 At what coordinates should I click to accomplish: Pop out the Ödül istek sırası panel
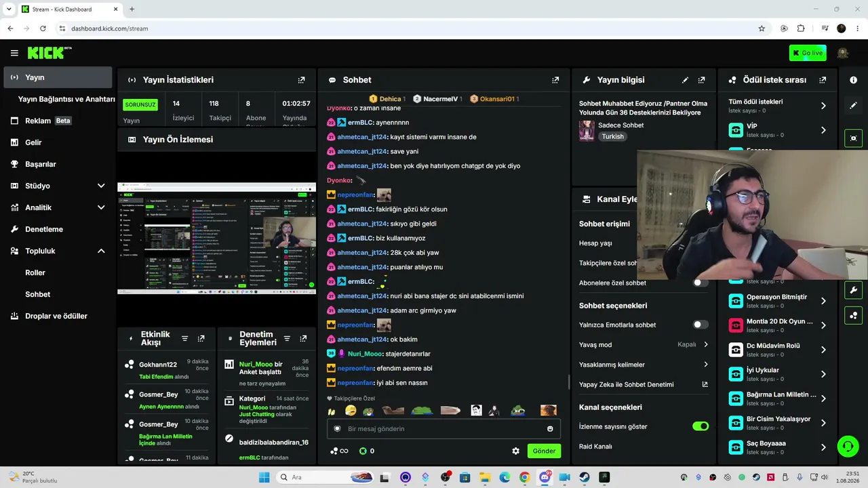click(823, 80)
